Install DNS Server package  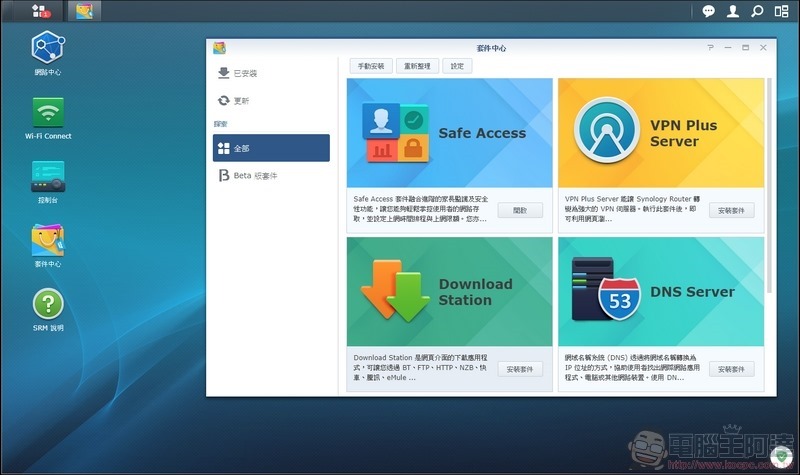point(731,369)
